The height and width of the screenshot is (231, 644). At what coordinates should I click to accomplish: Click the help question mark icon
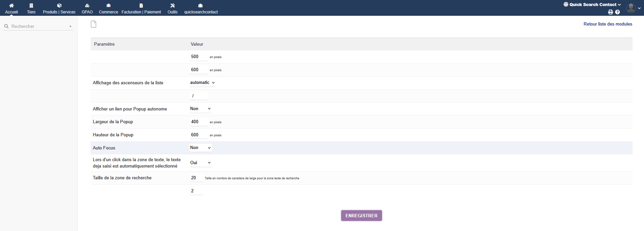point(618,12)
